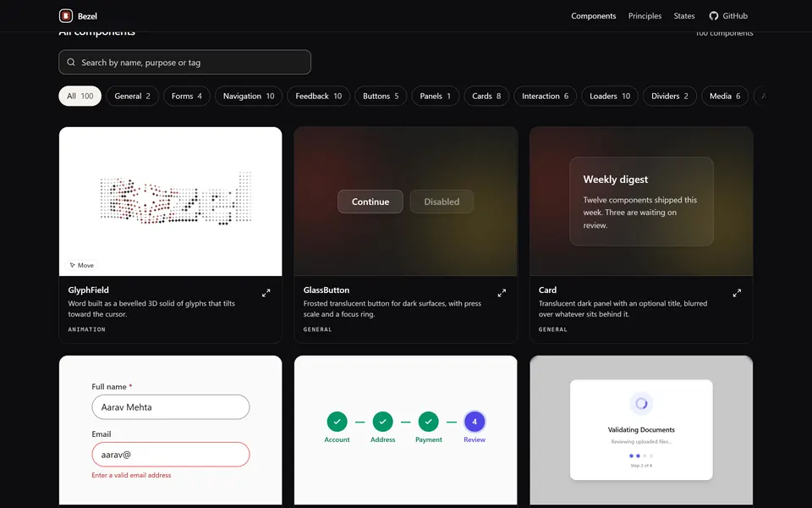Viewport: 812px width, 508px height.
Task: Click the GlyphField dotted preview
Action: [x=176, y=198]
